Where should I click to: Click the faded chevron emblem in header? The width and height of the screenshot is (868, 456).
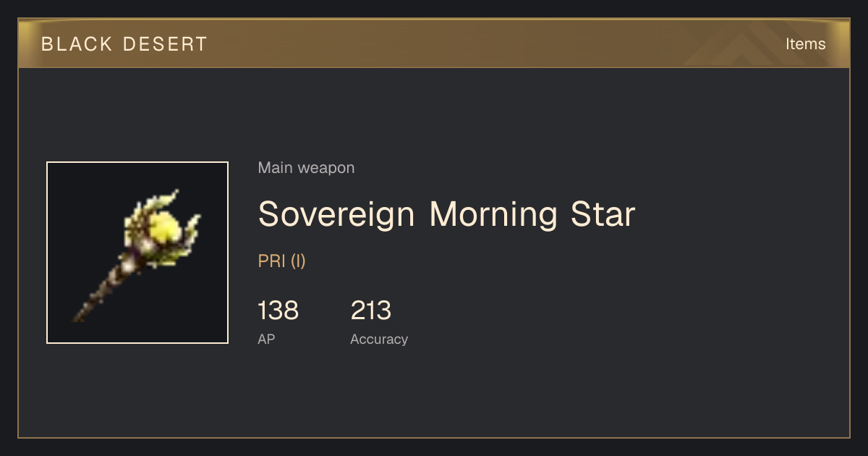pos(745,44)
